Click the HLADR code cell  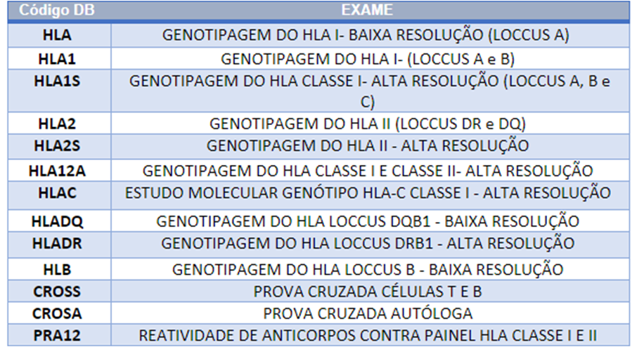coord(57,243)
